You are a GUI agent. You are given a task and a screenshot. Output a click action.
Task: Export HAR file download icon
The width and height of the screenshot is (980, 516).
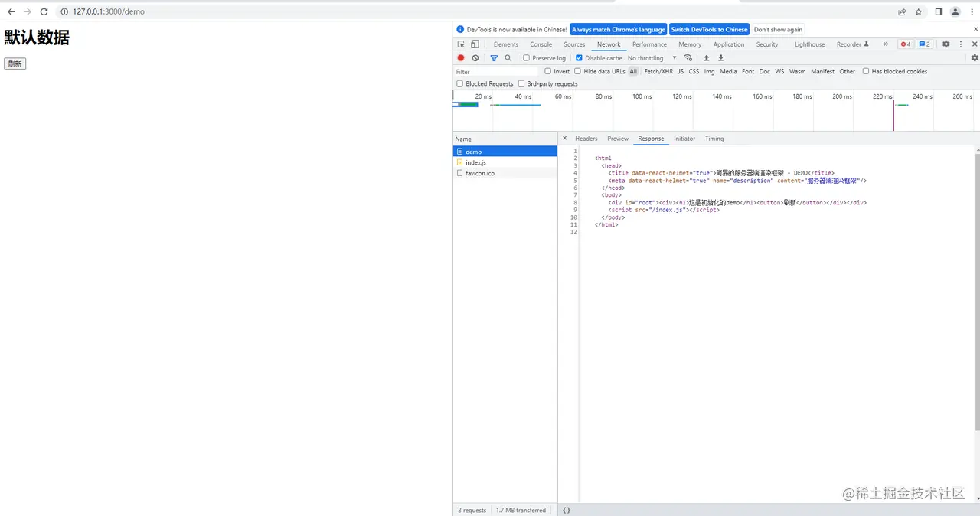tap(720, 58)
